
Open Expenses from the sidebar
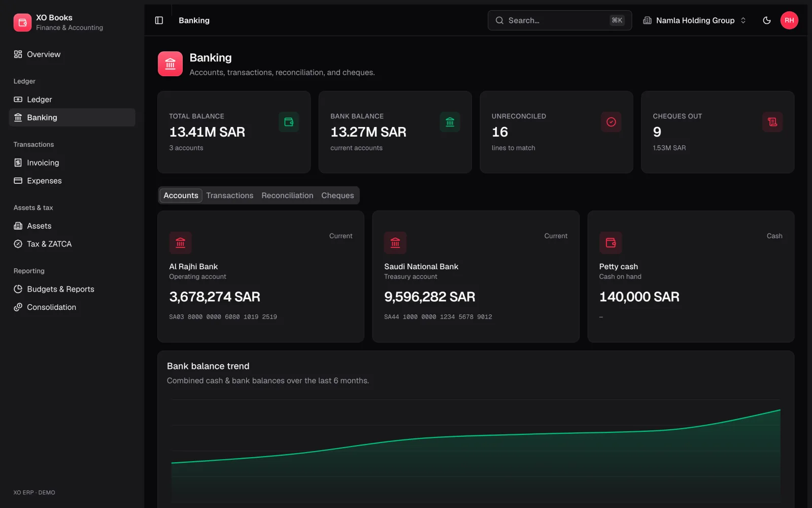72,181
